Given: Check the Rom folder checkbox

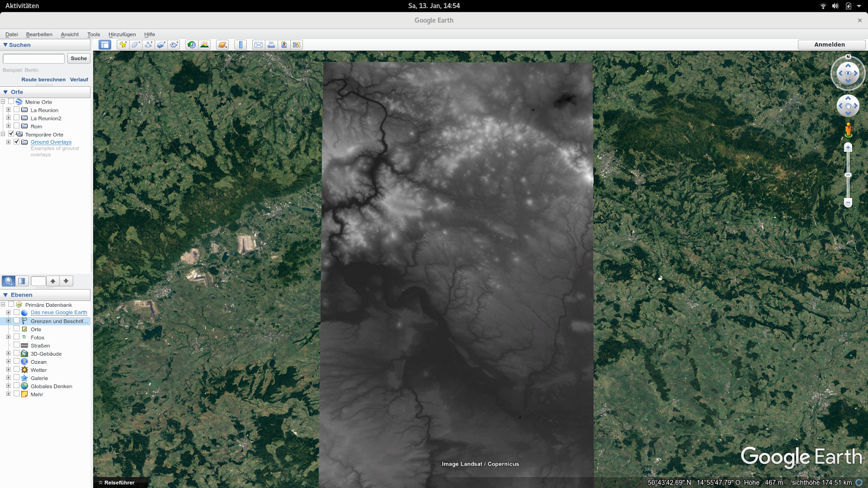Looking at the screenshot, I should (x=16, y=126).
